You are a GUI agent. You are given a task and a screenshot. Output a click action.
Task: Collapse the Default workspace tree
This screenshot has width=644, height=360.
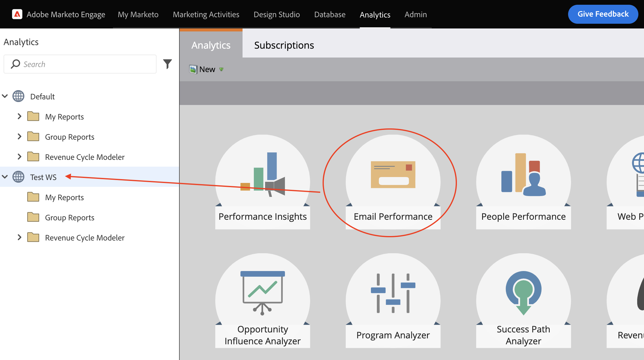[x=5, y=96]
